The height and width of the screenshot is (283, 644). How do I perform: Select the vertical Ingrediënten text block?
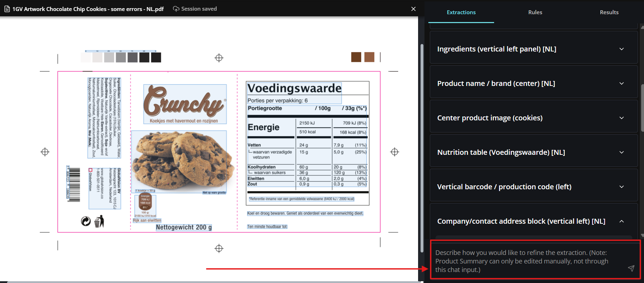click(x=104, y=118)
